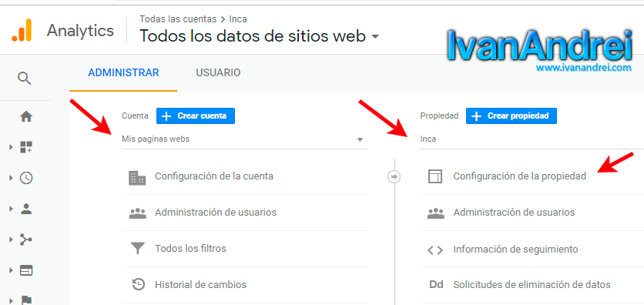The image size is (644, 305).
Task: Go to Home in sidebar
Action: pyautogui.click(x=26, y=117)
